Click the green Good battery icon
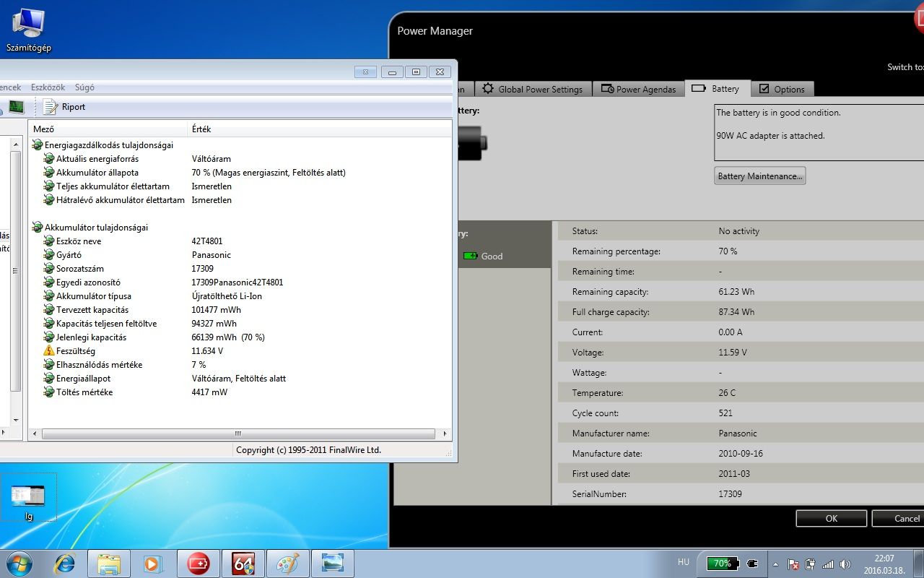Screen dimensions: 924x578 point(471,256)
